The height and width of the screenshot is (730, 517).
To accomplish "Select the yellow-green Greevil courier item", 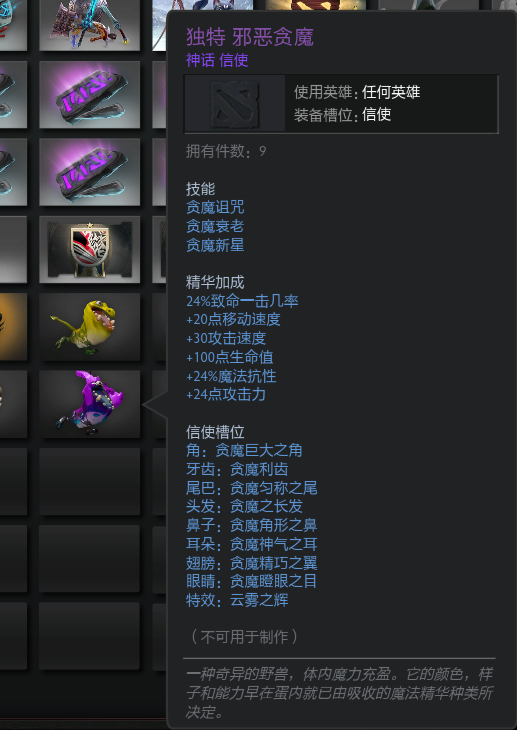I will click(x=89, y=327).
